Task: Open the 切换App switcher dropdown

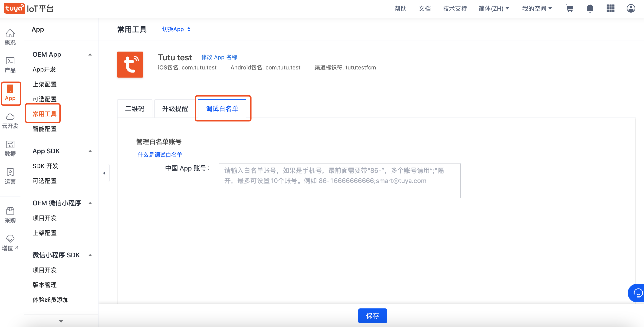Action: pos(176,29)
